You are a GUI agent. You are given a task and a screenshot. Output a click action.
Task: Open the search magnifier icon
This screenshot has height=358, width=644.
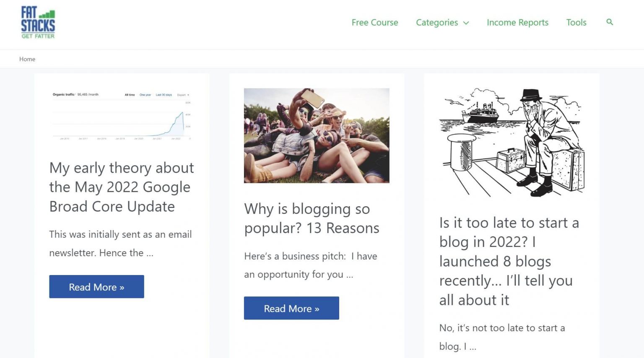point(609,22)
